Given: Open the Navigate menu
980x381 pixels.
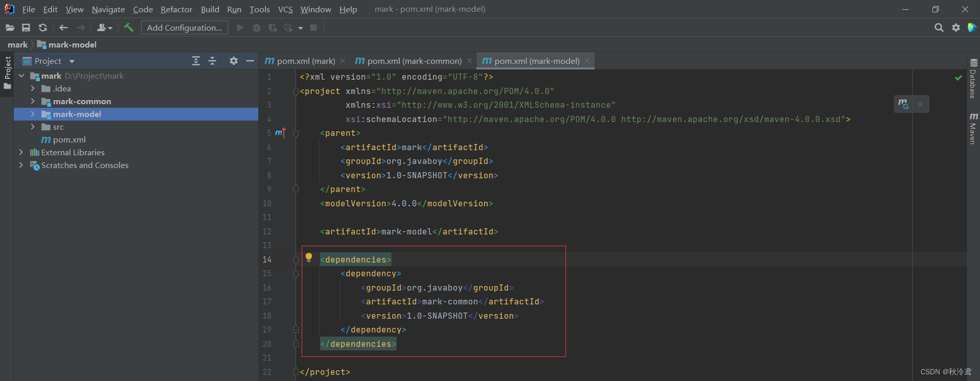Looking at the screenshot, I should tap(108, 9).
